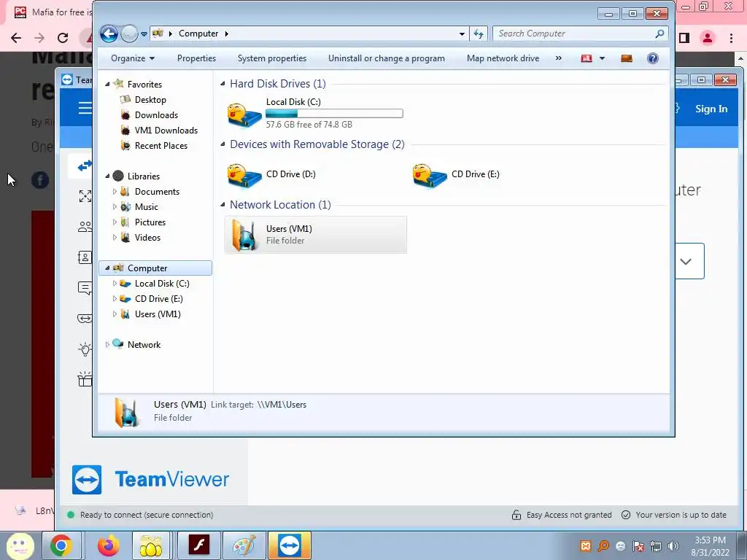Expand the Documents library arrow
The height and width of the screenshot is (560, 747).
point(115,192)
